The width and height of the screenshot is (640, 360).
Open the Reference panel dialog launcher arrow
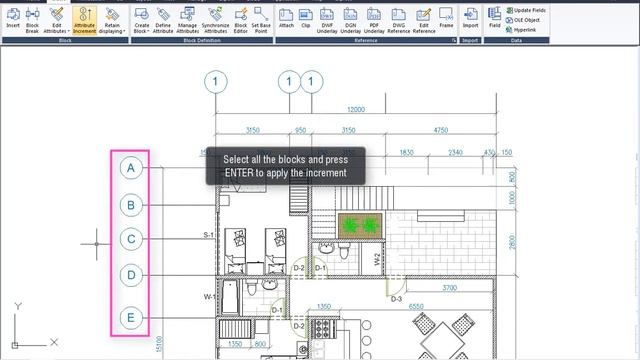pos(454,40)
